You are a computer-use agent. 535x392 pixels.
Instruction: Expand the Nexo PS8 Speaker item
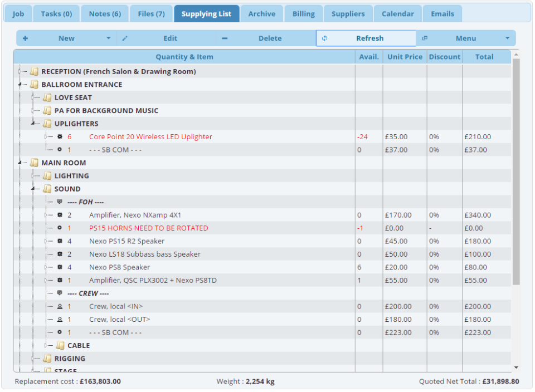pos(46,267)
